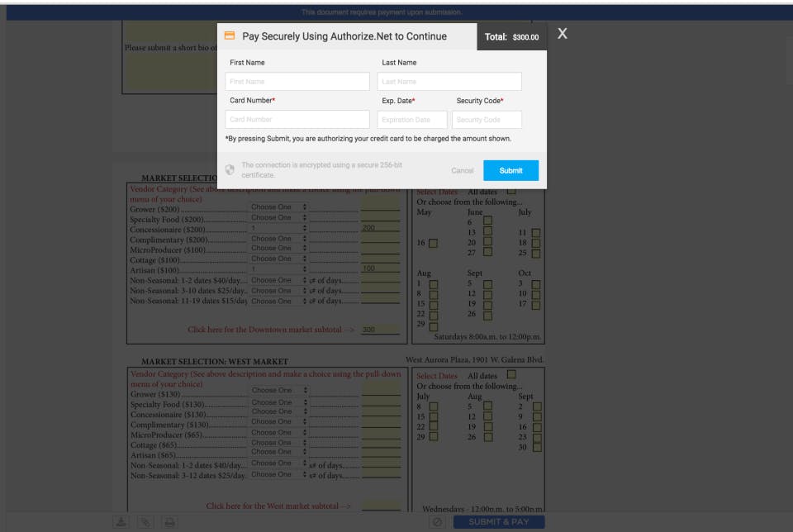Open the Grower ($200) Choose One dropdown

click(278, 207)
